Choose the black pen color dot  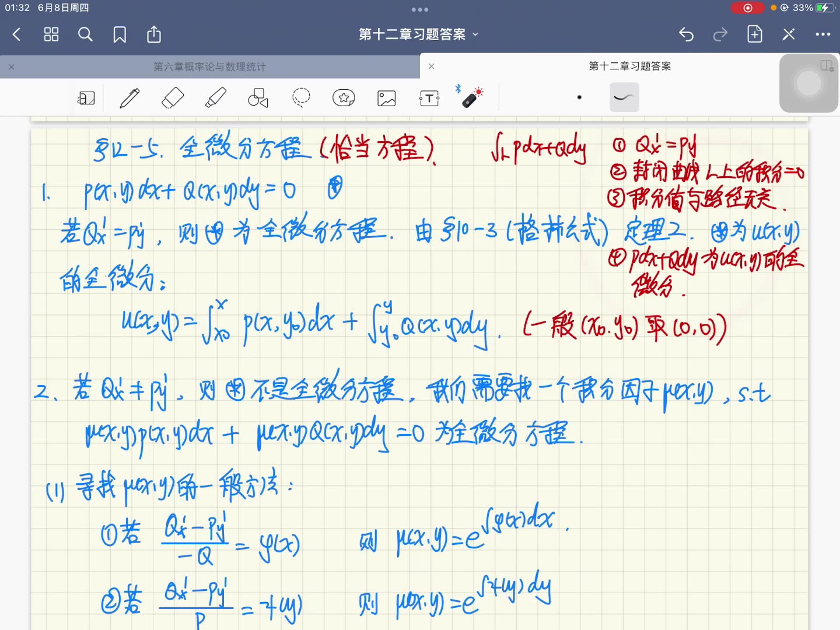pyautogui.click(x=579, y=97)
